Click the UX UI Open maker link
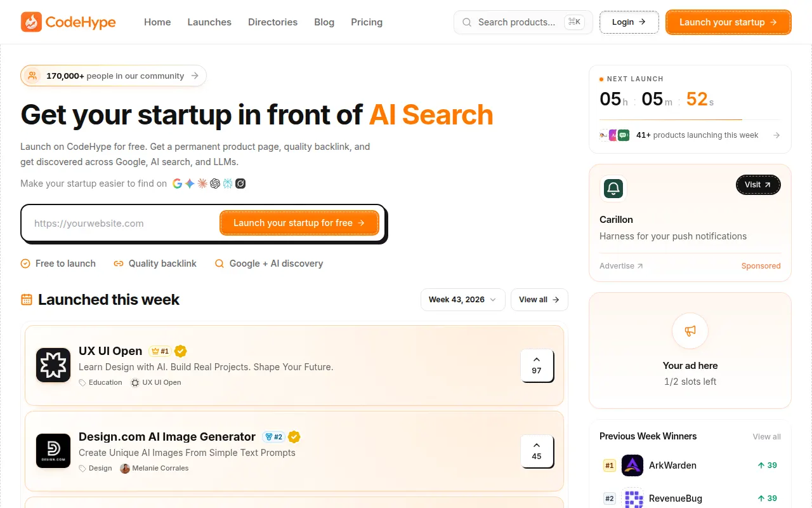Screen dimensions: 812x508 pyautogui.click(x=156, y=382)
